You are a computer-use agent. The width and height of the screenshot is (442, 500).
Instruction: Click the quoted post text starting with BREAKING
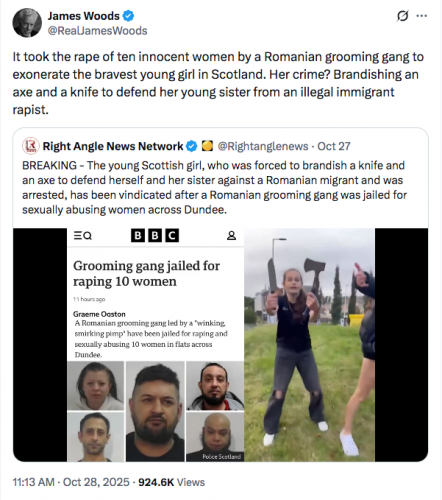coord(214,187)
